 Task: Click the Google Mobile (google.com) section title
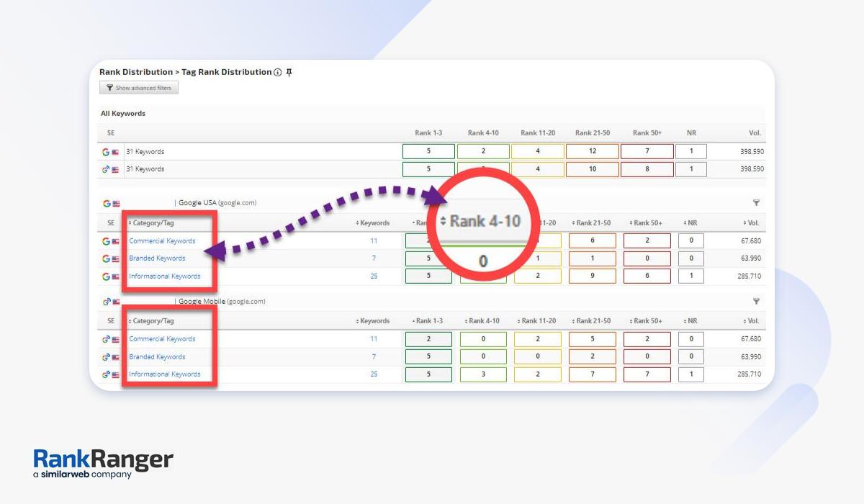click(x=222, y=301)
